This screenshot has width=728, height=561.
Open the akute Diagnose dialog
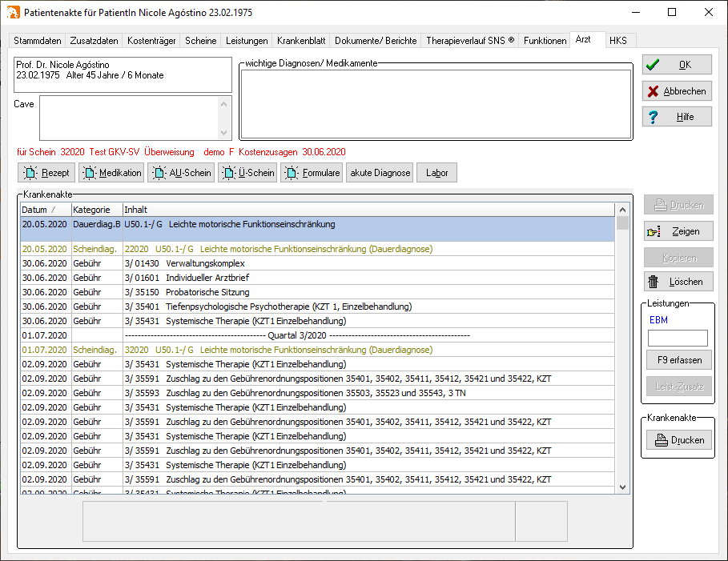coord(380,173)
